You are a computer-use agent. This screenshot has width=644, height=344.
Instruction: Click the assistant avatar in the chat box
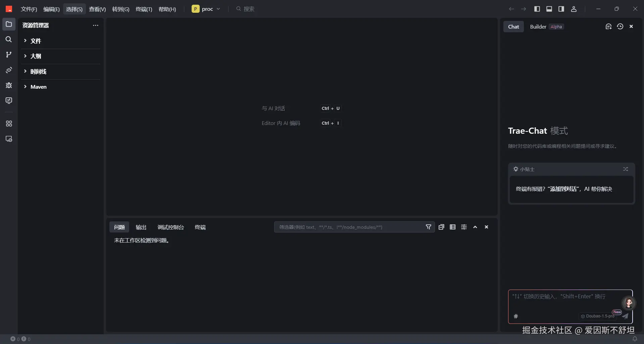coord(629,303)
